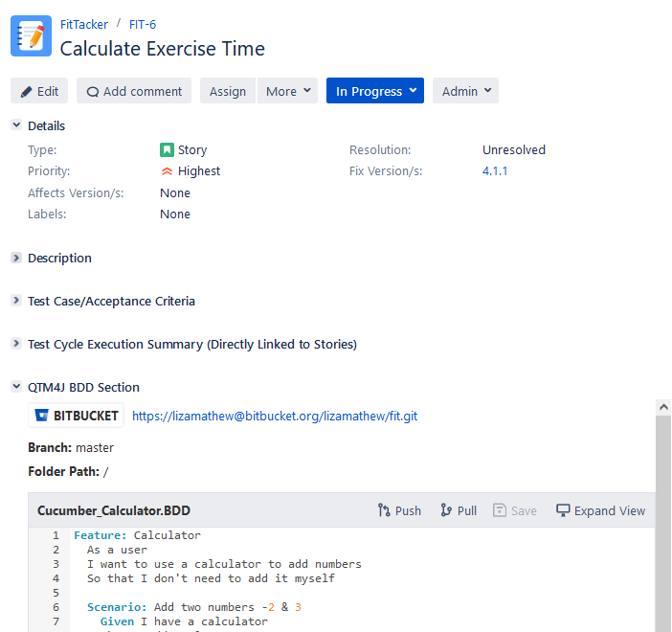Click the vertical scrollbar track
This screenshot has height=632, width=672.
click(x=663, y=523)
